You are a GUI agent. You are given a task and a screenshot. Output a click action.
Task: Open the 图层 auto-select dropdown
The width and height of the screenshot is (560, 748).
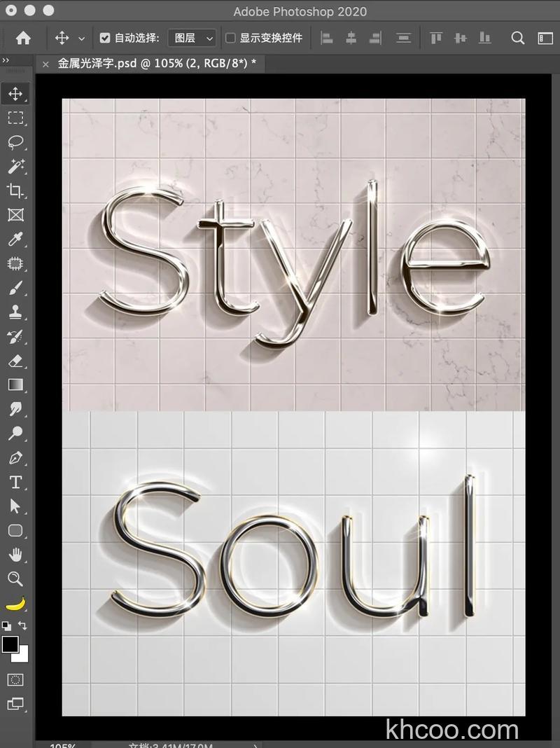tap(193, 38)
